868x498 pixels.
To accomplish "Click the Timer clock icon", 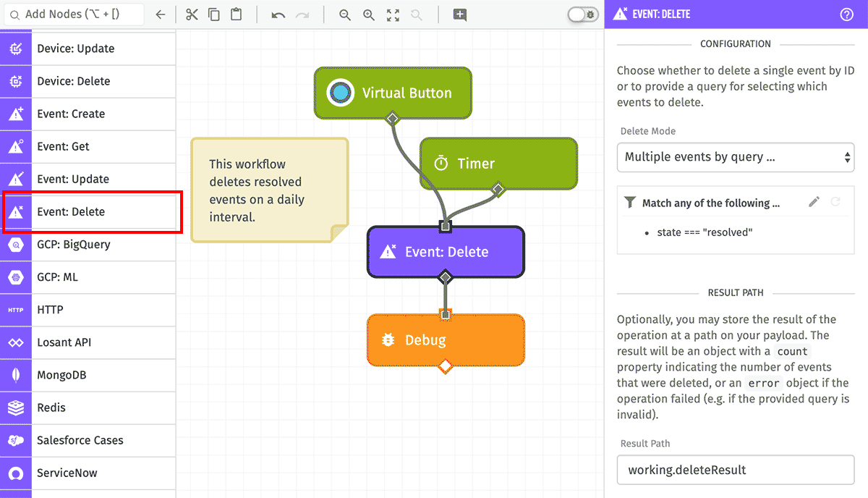I will [441, 164].
